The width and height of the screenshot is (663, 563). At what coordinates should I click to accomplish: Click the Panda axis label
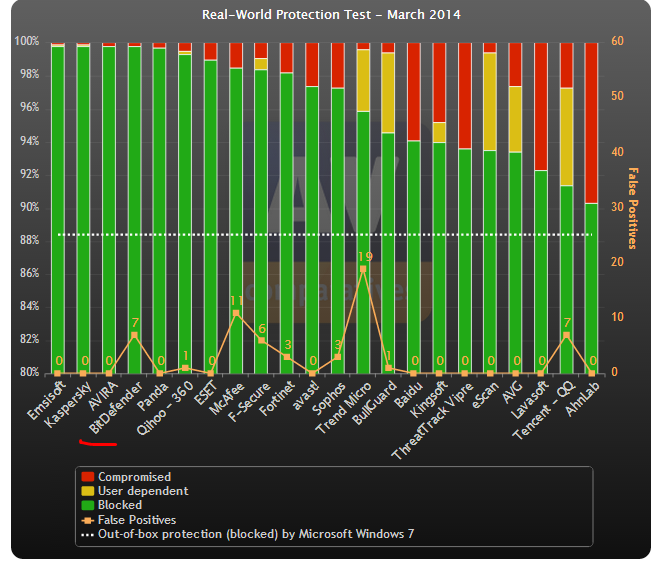coord(153,396)
